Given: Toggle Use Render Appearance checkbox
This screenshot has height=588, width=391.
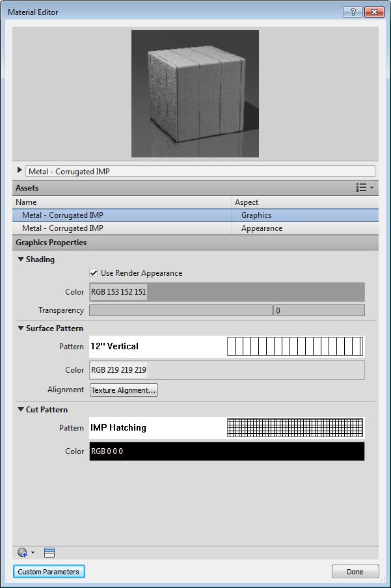Looking at the screenshot, I should click(x=94, y=273).
